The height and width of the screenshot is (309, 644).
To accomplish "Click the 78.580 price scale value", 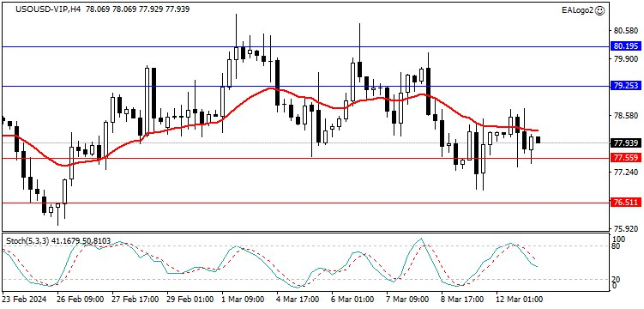I will point(625,116).
